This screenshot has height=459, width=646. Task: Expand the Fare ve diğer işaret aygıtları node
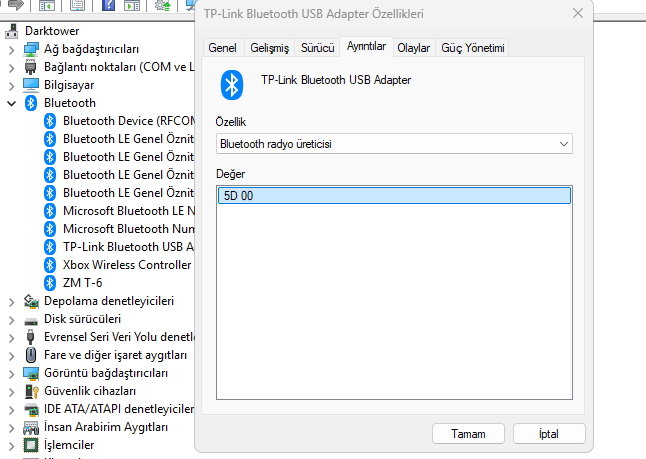[x=12, y=356]
